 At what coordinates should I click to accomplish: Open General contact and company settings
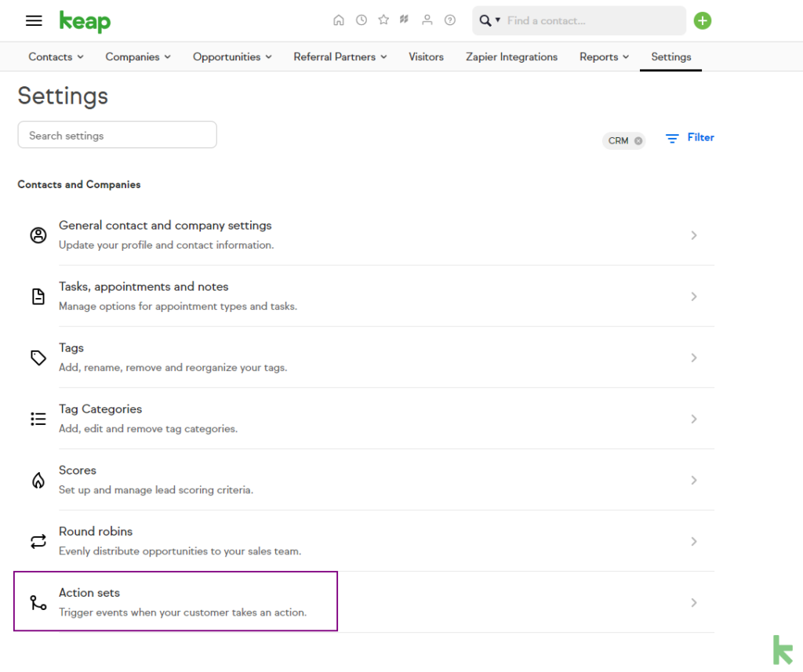pos(165,225)
